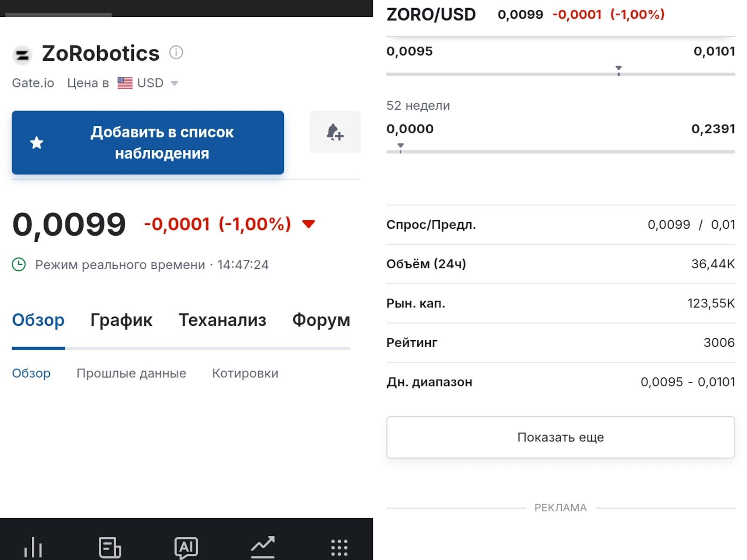Switch to the График tab
The image size is (747, 560).
point(121,320)
